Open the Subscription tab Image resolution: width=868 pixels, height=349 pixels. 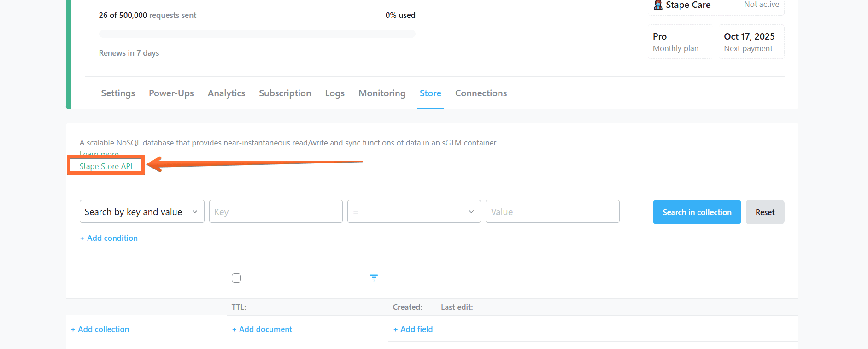click(x=285, y=93)
